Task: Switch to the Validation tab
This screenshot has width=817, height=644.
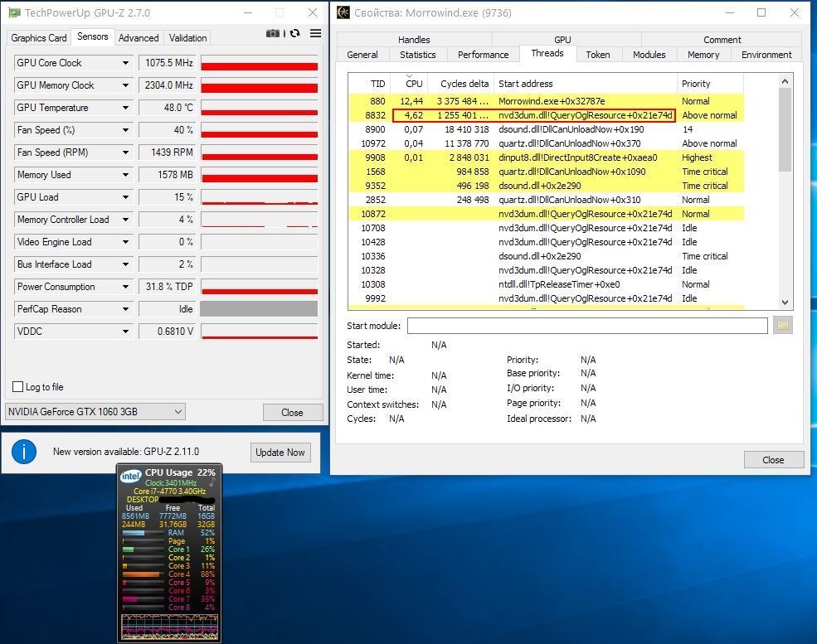Action: point(187,38)
